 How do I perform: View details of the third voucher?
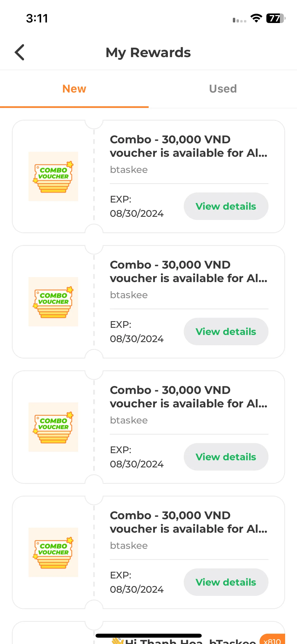[226, 457]
